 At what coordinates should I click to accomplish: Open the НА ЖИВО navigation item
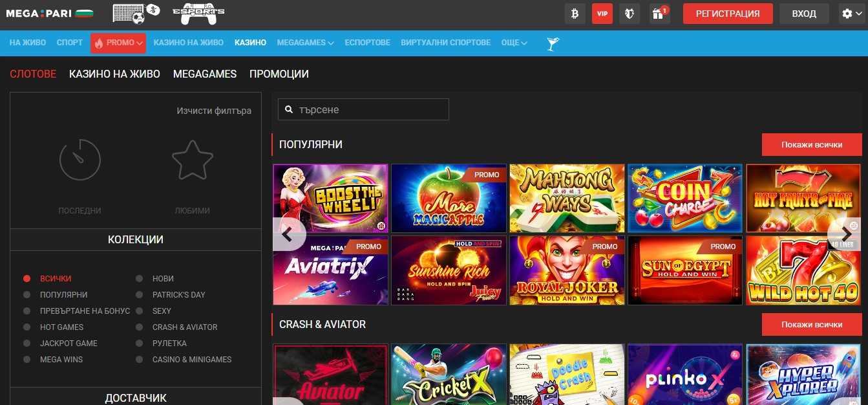coord(28,43)
